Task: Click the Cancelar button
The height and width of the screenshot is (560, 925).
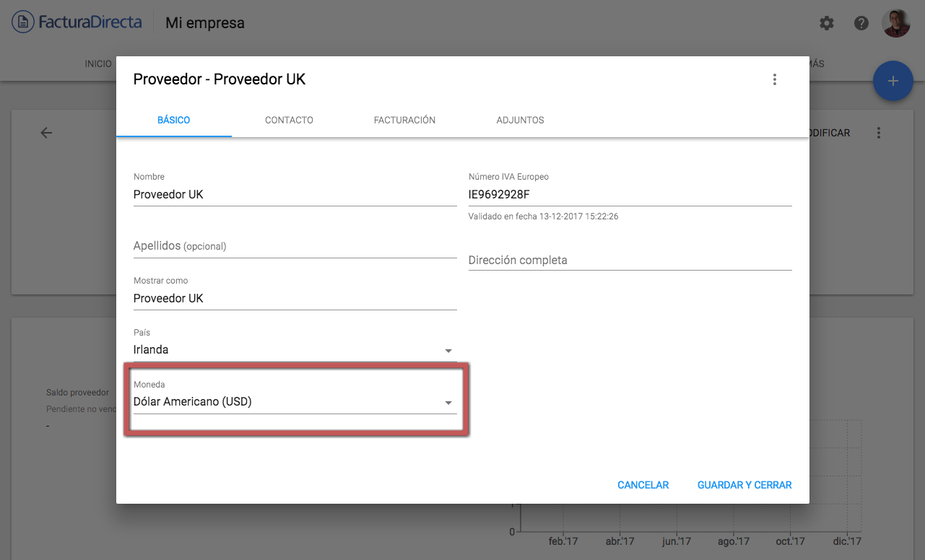Action: [x=643, y=485]
